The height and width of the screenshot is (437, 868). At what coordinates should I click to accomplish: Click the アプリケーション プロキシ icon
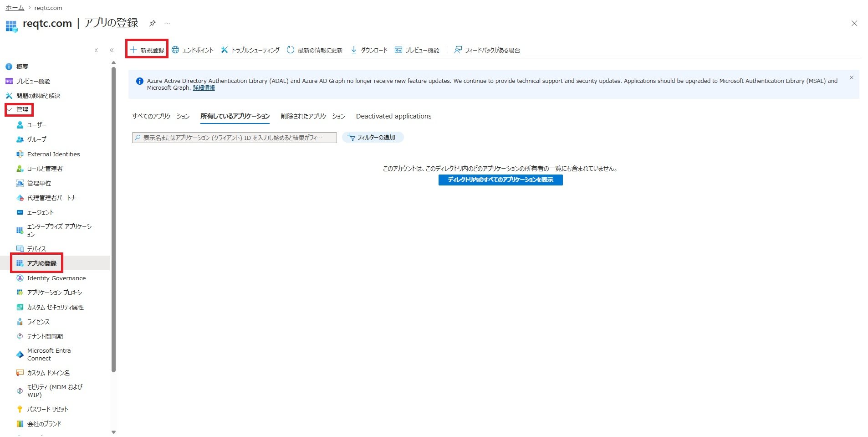(20, 293)
